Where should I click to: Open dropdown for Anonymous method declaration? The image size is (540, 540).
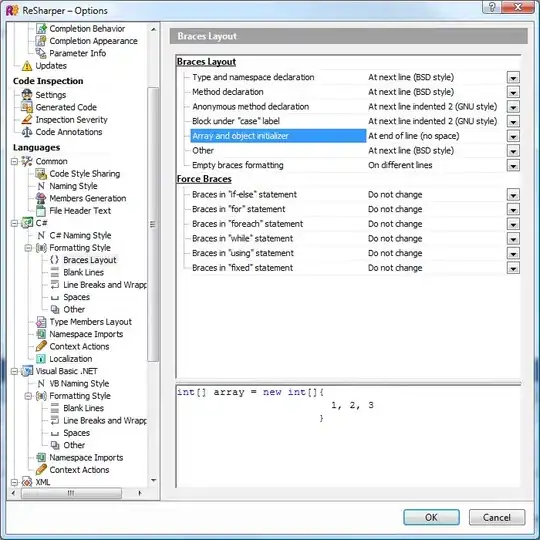click(513, 107)
